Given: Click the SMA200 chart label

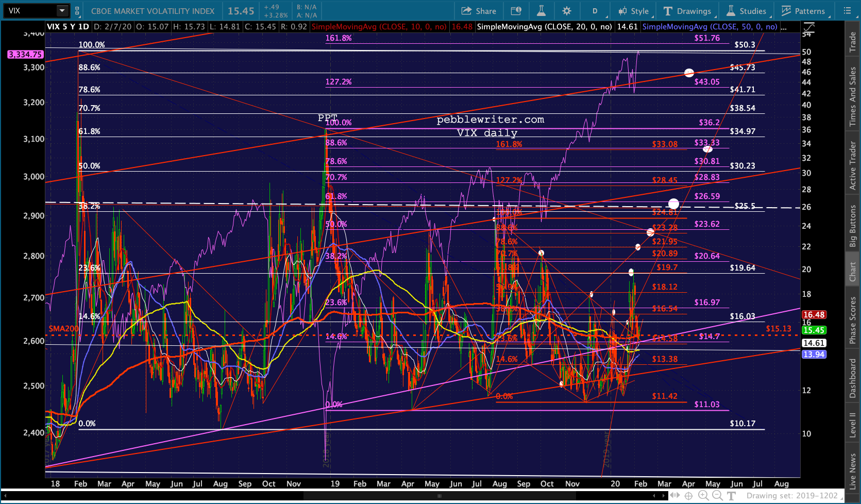Looking at the screenshot, I should click(x=64, y=329).
